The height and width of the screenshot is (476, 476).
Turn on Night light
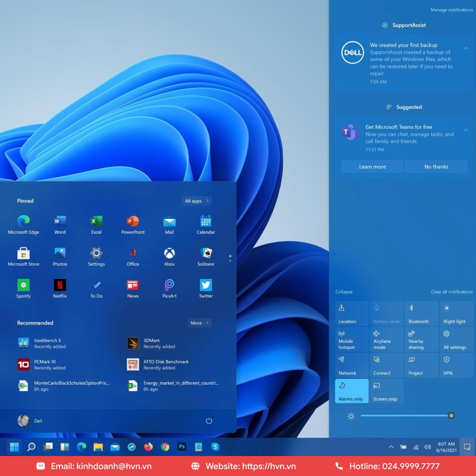[x=456, y=314]
